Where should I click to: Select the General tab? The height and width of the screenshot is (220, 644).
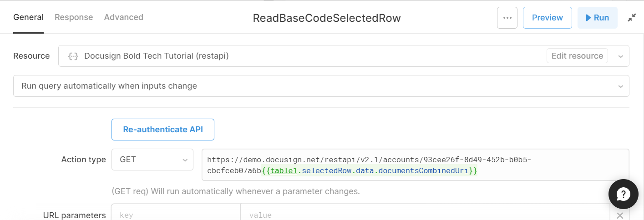pyautogui.click(x=28, y=17)
